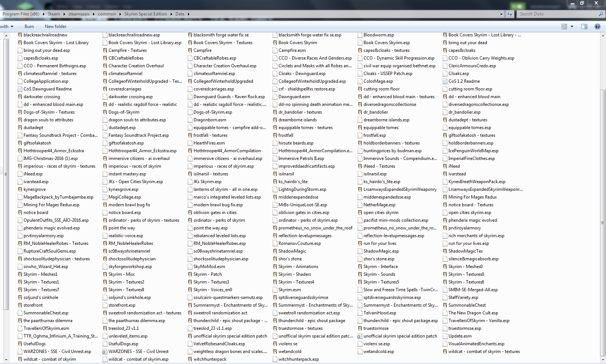Screen dimensions: 606x364
Task: Select the file TelvaniHood.esp
Action: point(380,313)
